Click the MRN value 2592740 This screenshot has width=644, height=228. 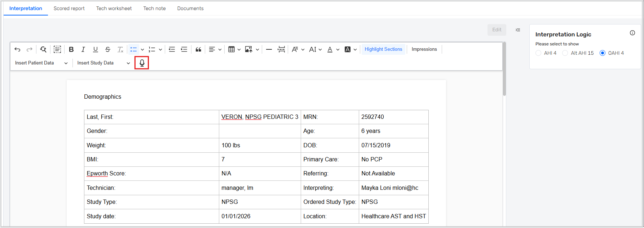(x=372, y=117)
